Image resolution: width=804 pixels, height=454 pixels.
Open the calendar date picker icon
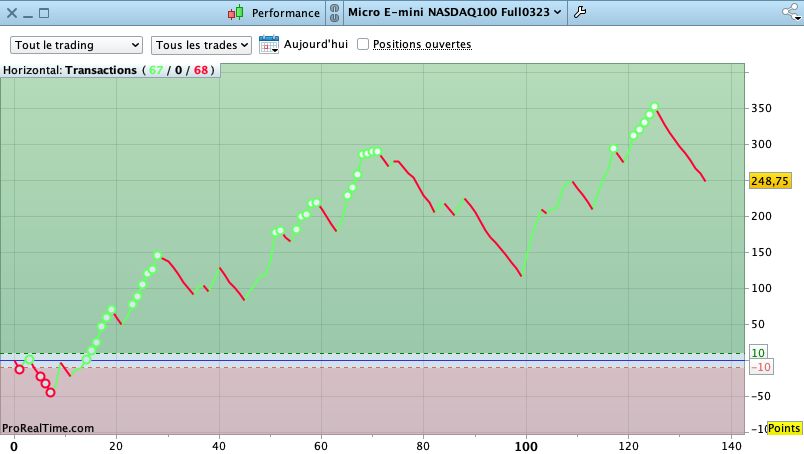tap(269, 45)
